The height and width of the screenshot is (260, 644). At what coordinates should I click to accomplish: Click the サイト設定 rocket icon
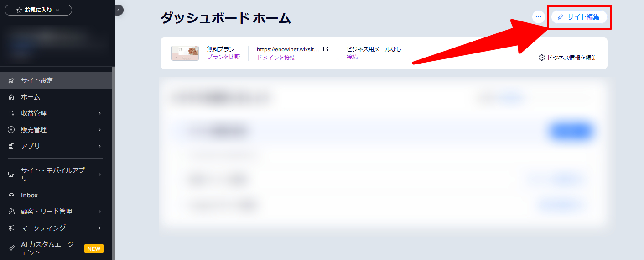[11, 80]
